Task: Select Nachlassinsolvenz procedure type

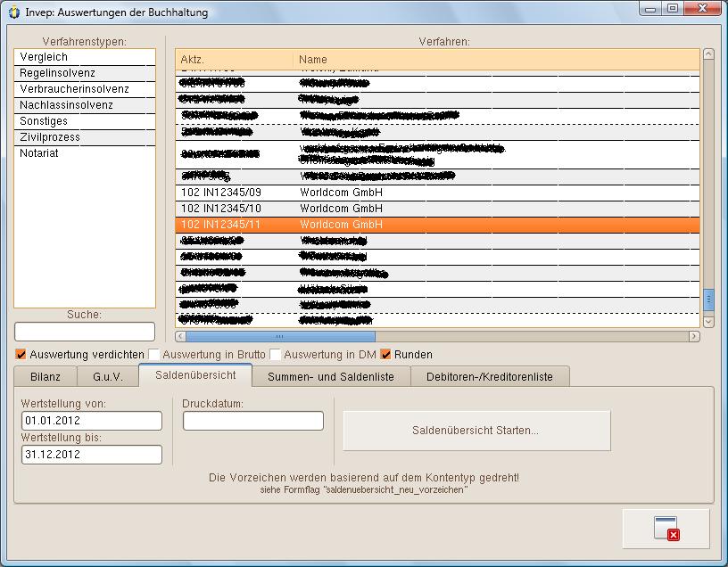Action: [85, 105]
